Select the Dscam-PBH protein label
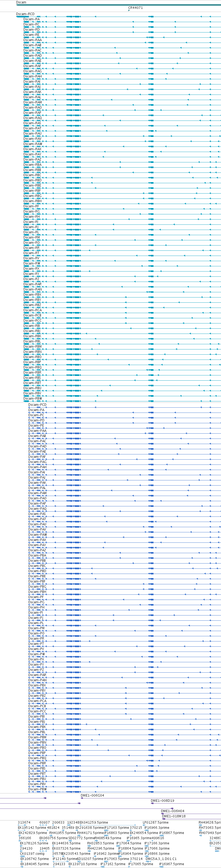 coord(37,592)
